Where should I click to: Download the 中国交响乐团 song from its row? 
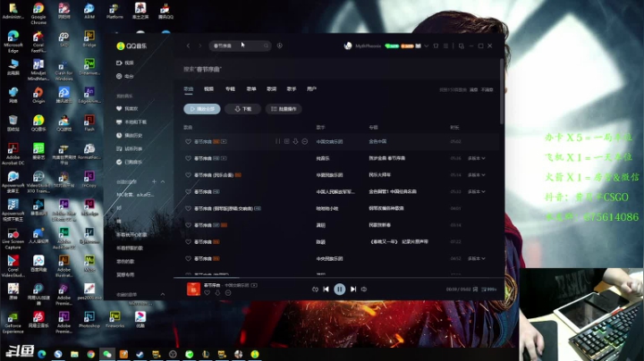click(295, 141)
